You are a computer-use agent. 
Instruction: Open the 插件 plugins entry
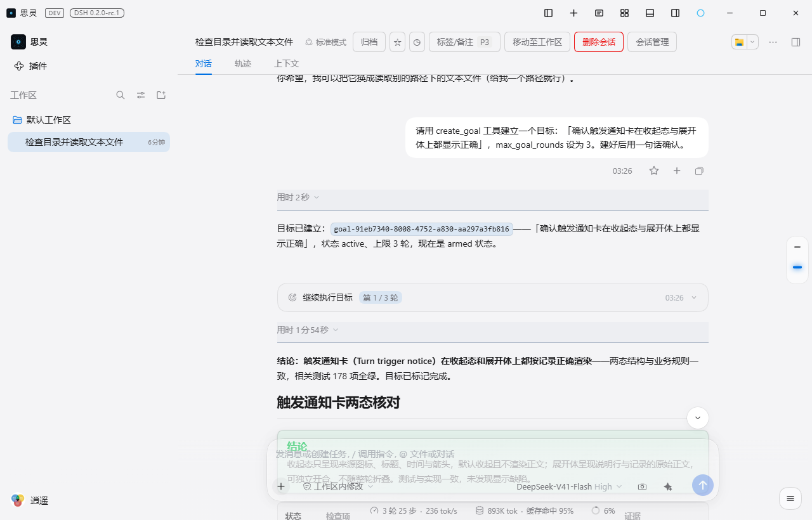30,66
